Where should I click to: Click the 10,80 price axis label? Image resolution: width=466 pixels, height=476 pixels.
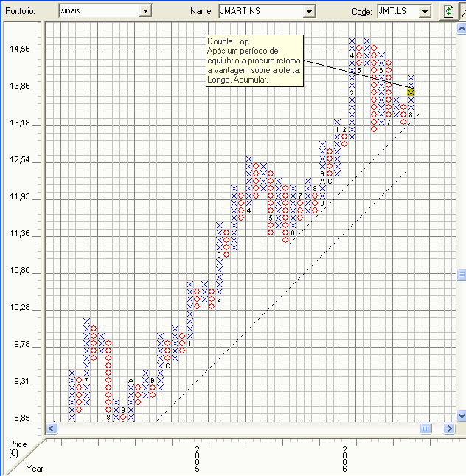20,270
